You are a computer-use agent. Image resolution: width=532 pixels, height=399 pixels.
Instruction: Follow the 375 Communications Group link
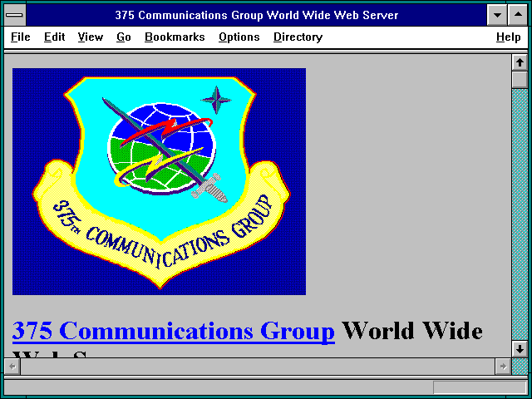tap(174, 331)
